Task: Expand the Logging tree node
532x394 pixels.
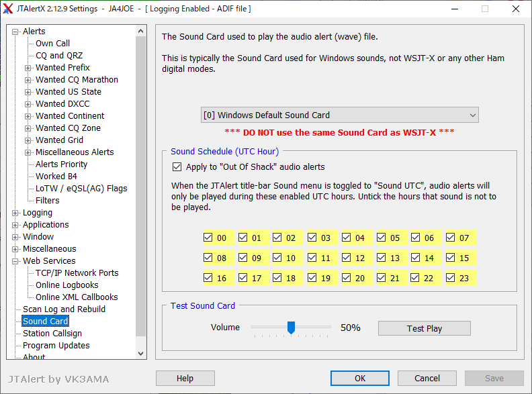Action: [x=15, y=213]
